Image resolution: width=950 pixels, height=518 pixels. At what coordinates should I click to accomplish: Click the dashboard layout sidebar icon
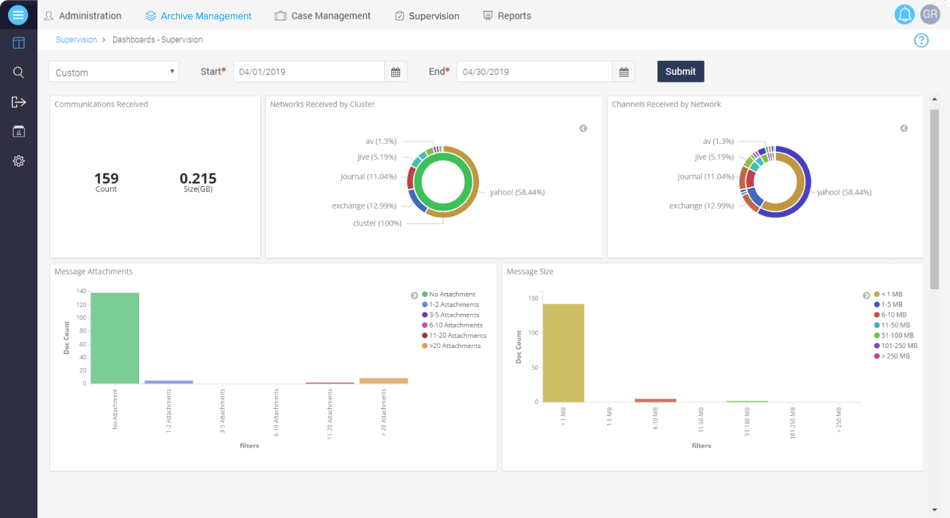[x=18, y=43]
